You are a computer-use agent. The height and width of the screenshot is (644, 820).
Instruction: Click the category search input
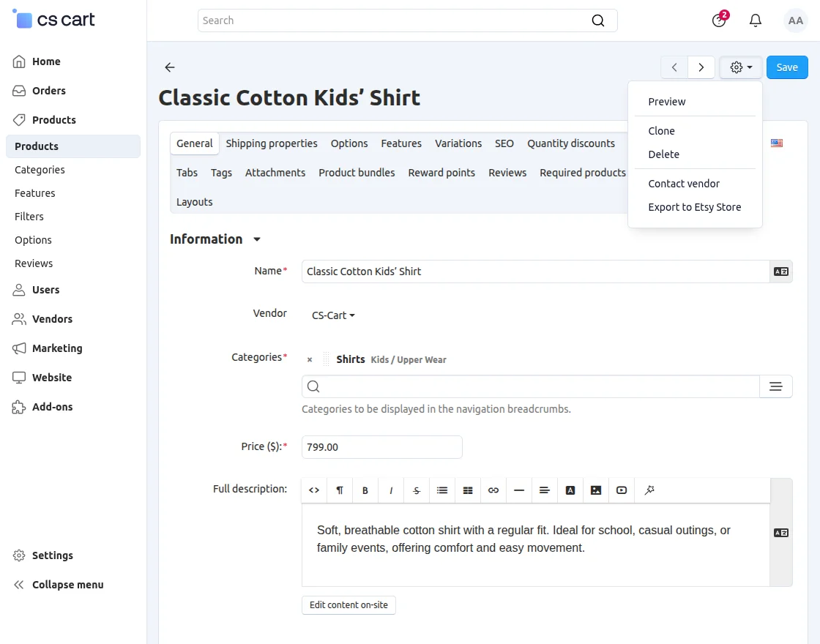coord(531,386)
